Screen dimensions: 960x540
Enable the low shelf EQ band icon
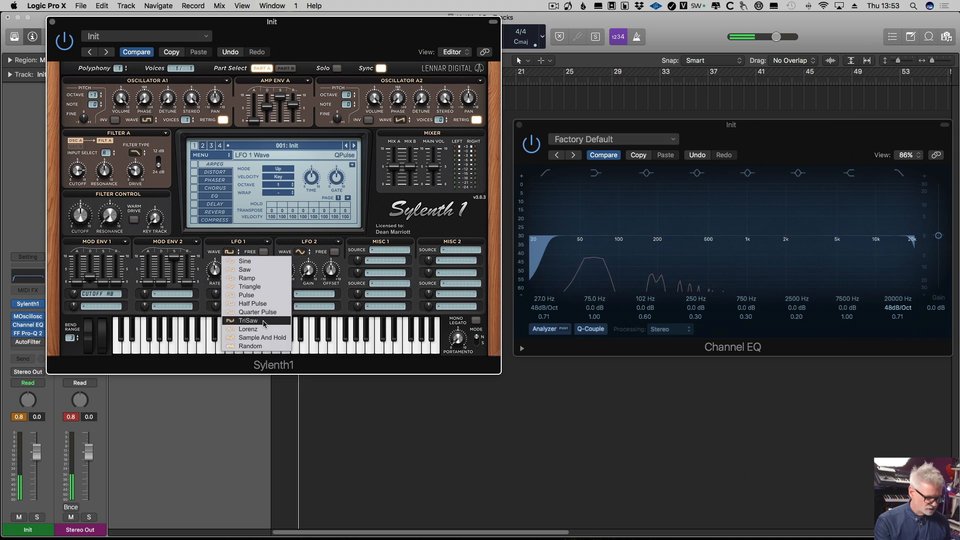[595, 173]
